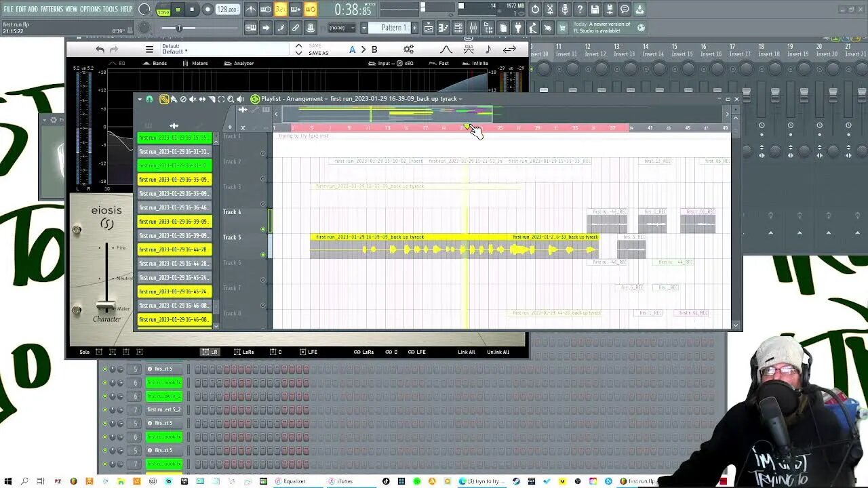Open the PATTERNS menu
Screen dimensions: 868x488
point(52,9)
